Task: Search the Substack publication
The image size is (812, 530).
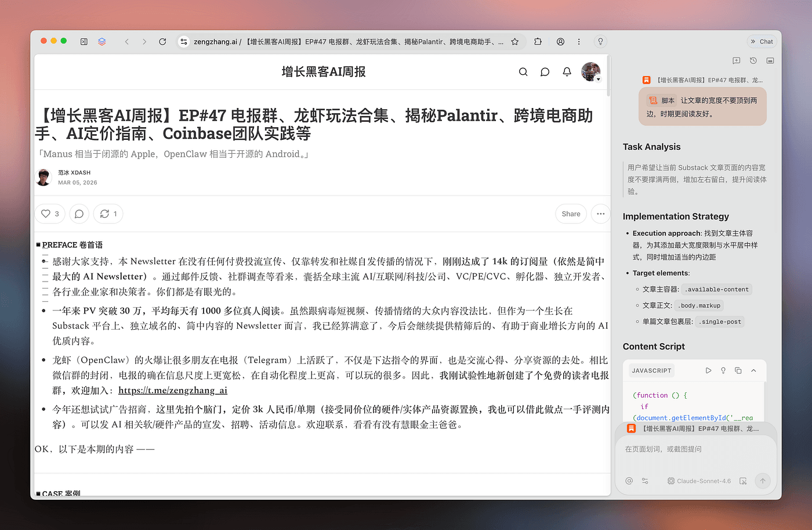Action: [x=523, y=72]
